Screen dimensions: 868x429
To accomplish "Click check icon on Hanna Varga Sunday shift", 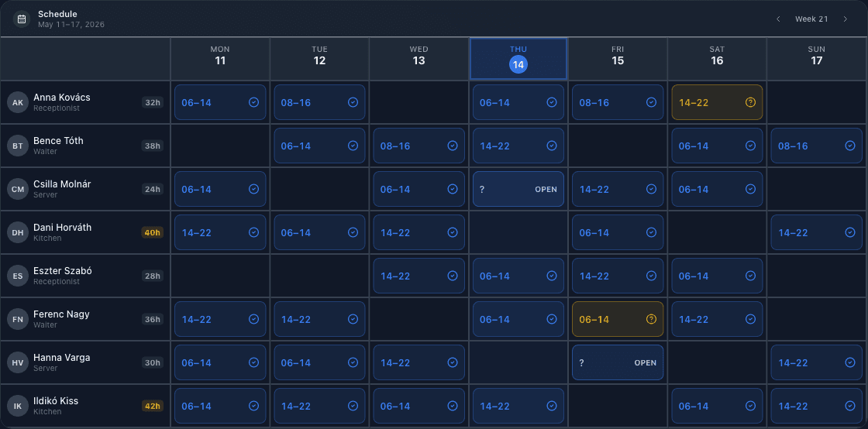I will (x=850, y=362).
